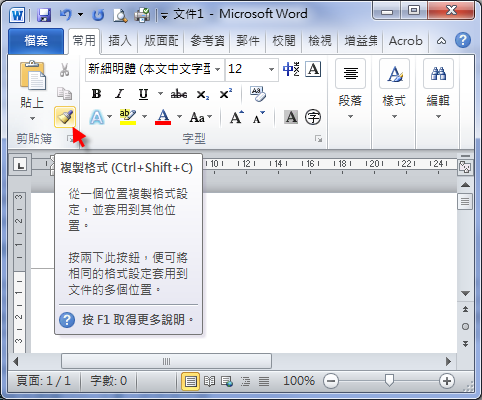Open the highlight color dropdown arrow
Viewport: 482px width, 400px height.
tap(144, 117)
